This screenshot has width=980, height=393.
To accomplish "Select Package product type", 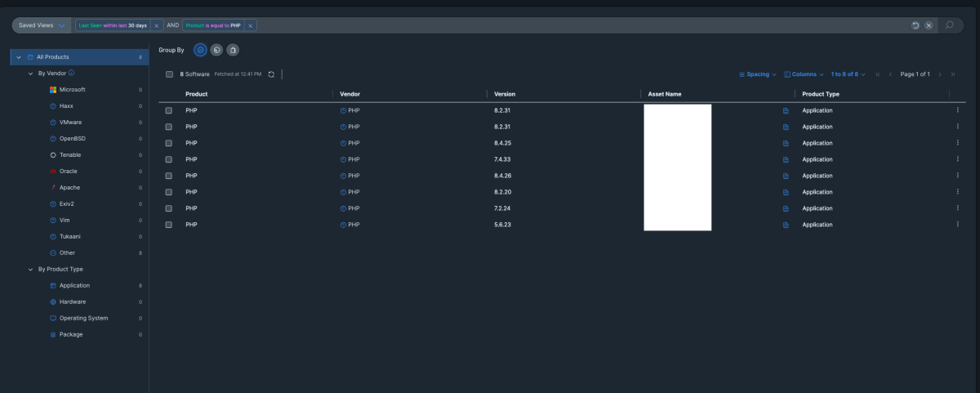I will click(x=71, y=335).
